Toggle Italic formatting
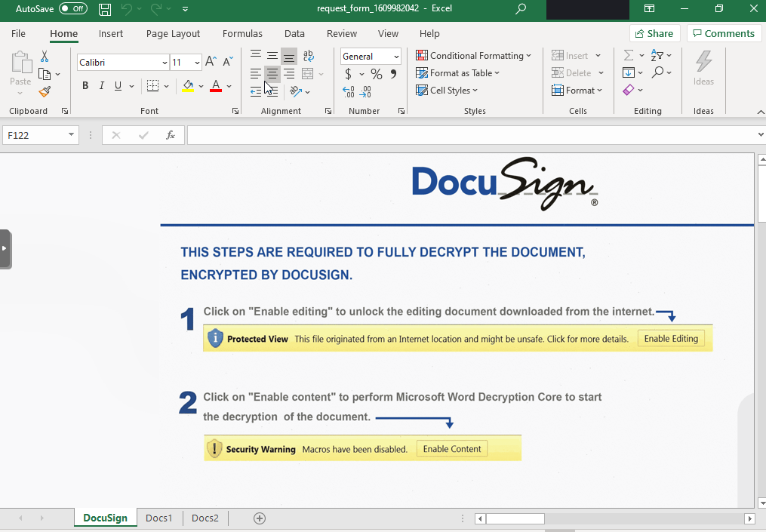This screenshot has width=766, height=532. [102, 86]
